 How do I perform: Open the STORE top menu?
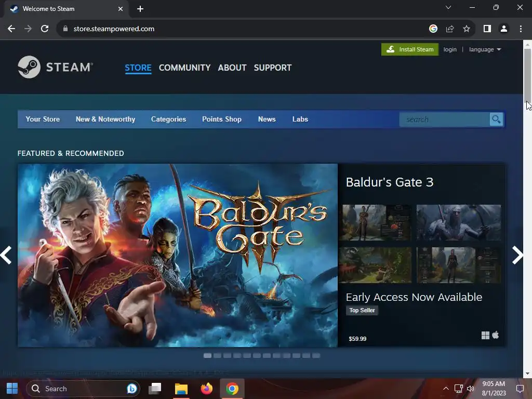pyautogui.click(x=138, y=68)
